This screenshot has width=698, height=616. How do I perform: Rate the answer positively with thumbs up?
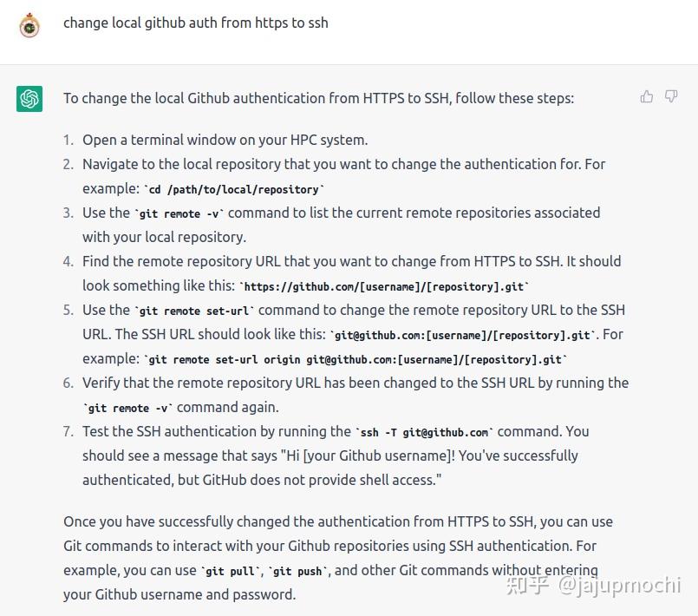click(646, 97)
